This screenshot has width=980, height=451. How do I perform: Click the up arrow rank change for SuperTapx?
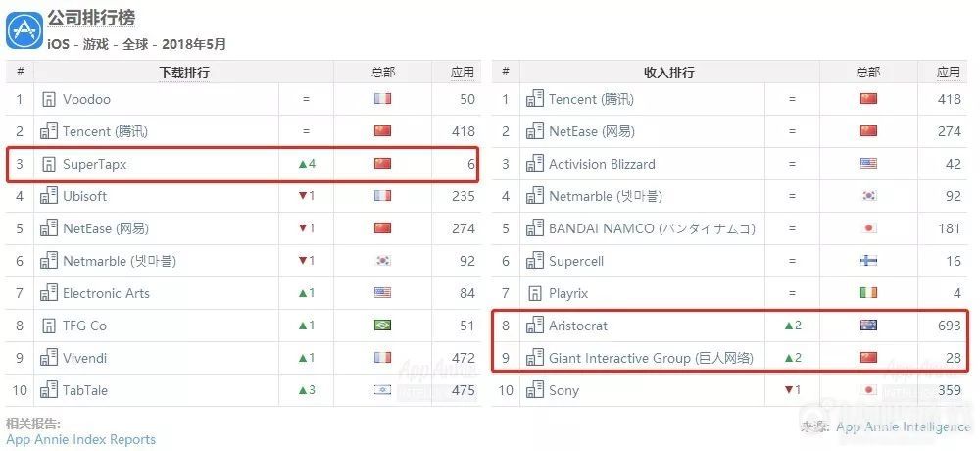click(x=307, y=164)
